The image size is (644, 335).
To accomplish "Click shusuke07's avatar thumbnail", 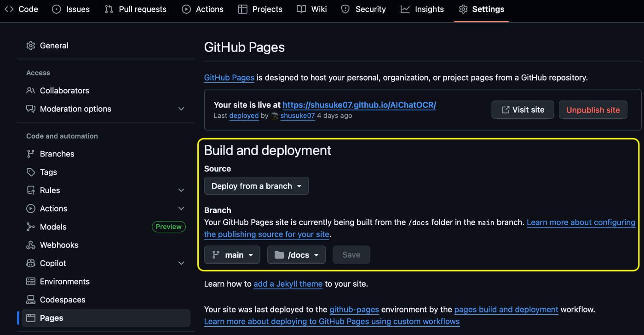I will pyautogui.click(x=275, y=116).
